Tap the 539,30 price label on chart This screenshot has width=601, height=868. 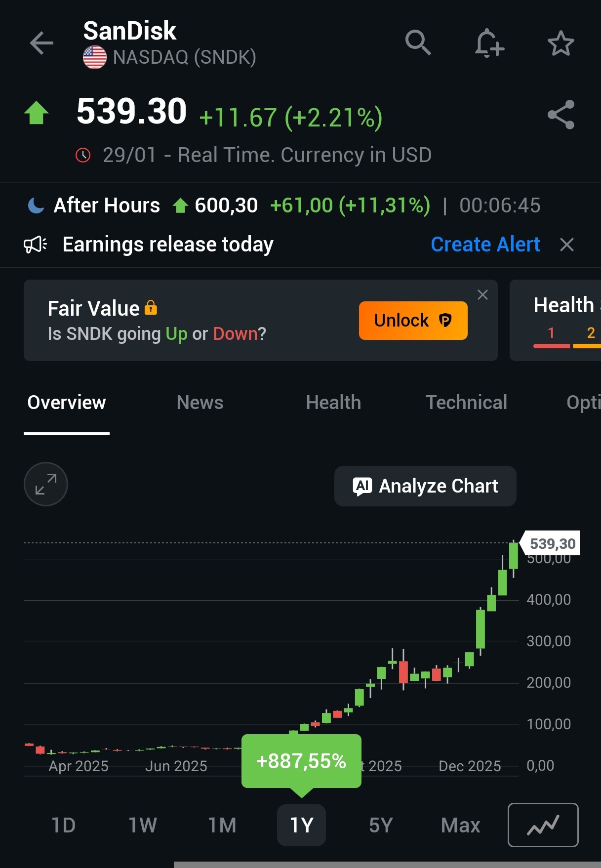click(552, 543)
